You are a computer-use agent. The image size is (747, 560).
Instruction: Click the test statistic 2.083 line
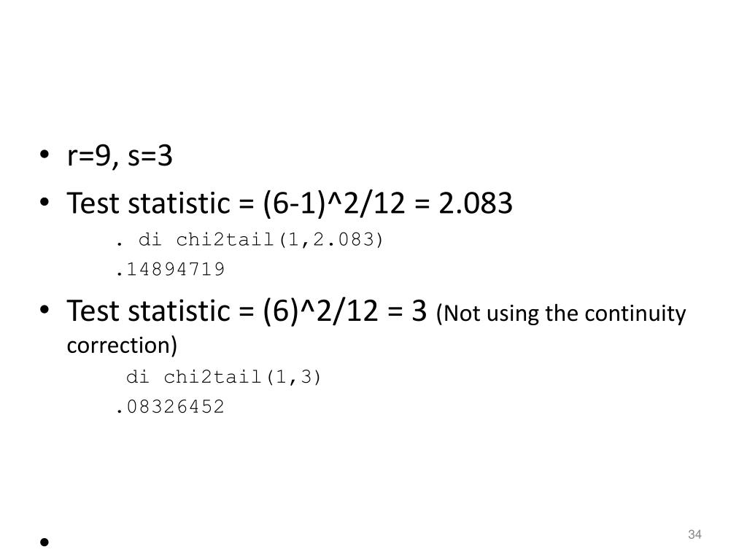tap(290, 203)
